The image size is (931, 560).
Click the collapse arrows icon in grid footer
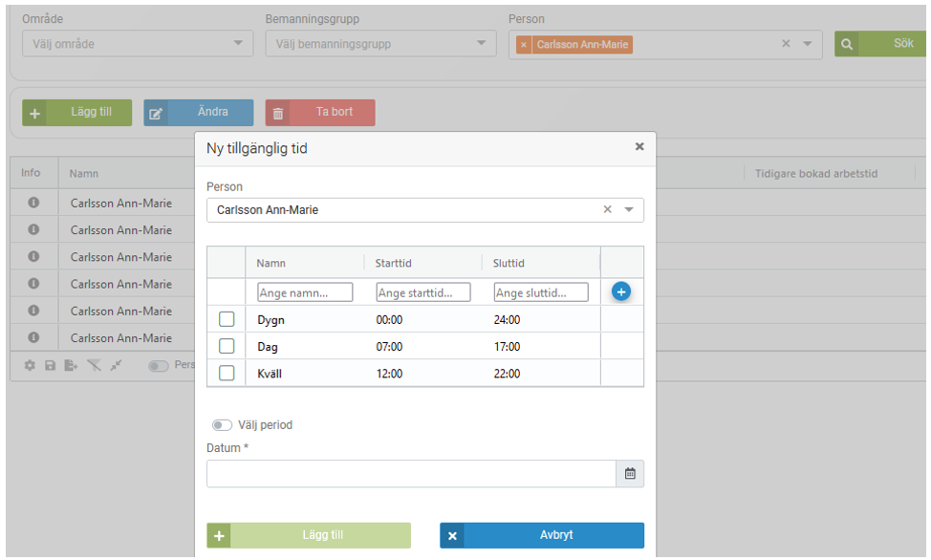[x=116, y=366]
